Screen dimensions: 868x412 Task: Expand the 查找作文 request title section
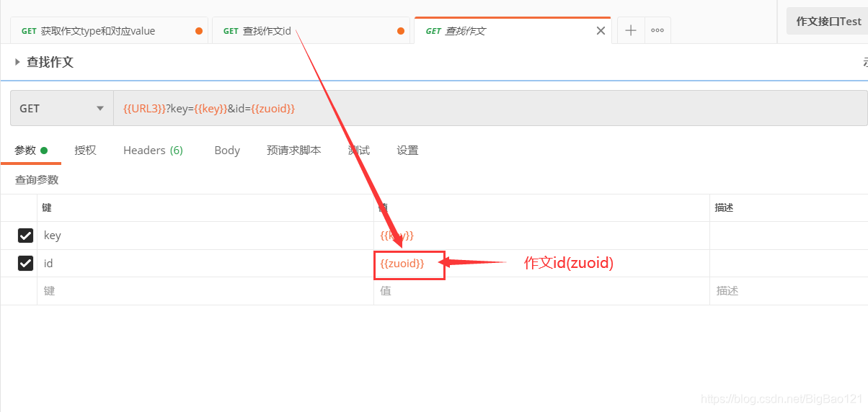(17, 63)
